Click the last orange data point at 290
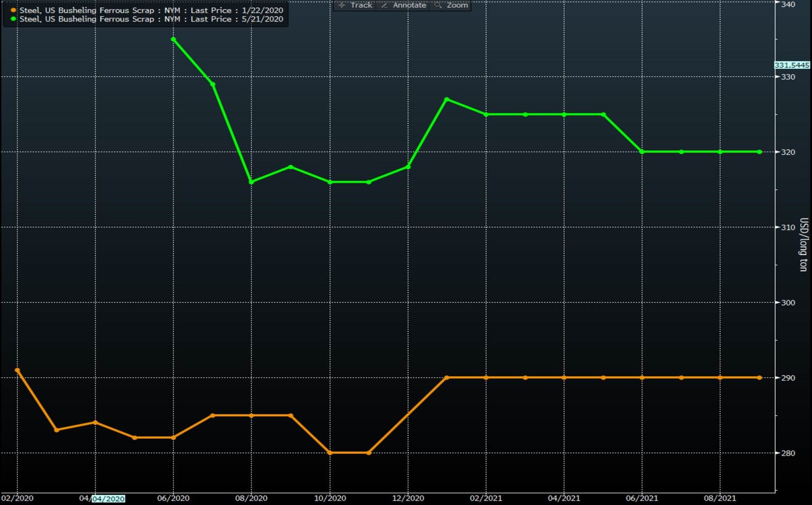 759,378
